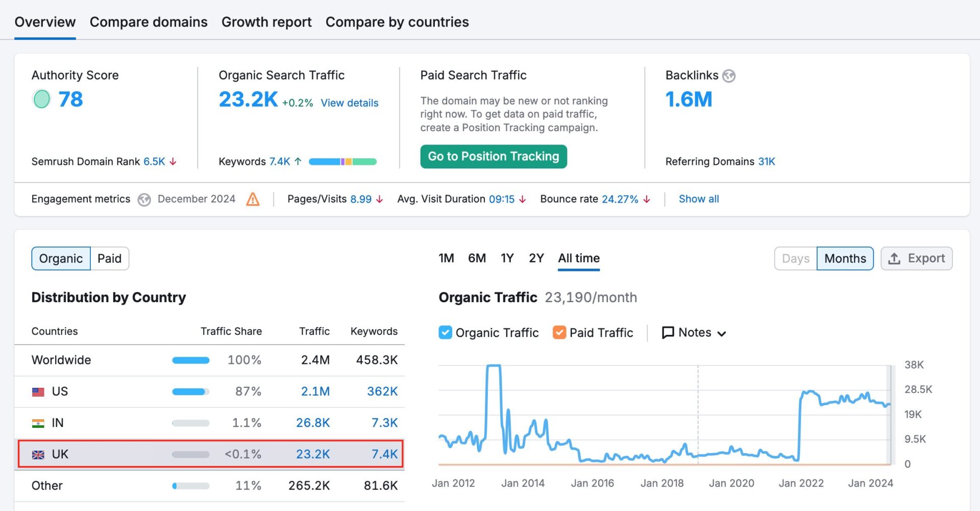Image resolution: width=980 pixels, height=511 pixels.
Task: Click the Authority Score green circle icon
Action: [41, 99]
